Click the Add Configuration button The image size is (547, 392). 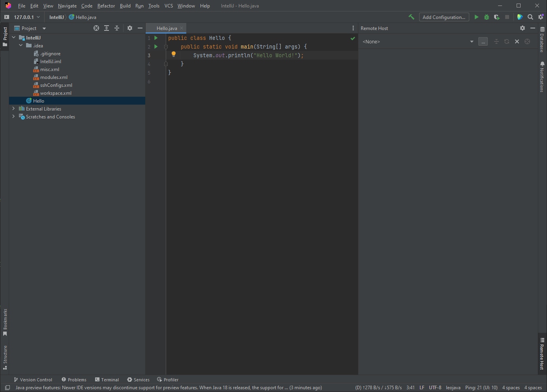point(444,17)
